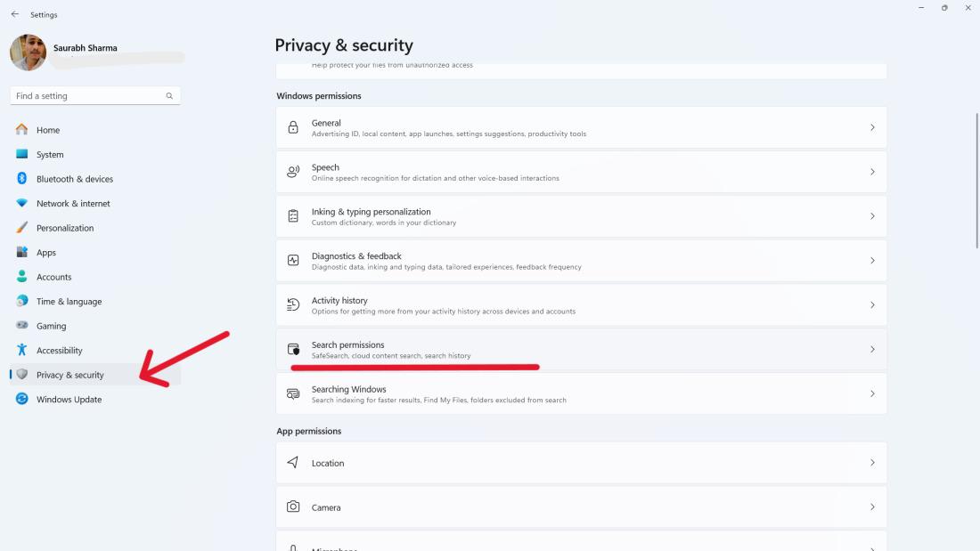Open Bluetooth & devices section
Viewport: 980px width, 551px height.
(x=75, y=179)
